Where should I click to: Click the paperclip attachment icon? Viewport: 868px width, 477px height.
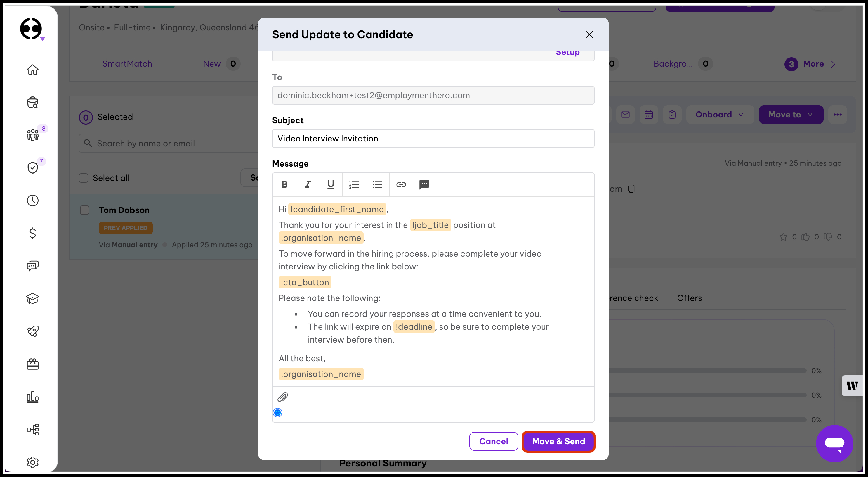tap(282, 397)
